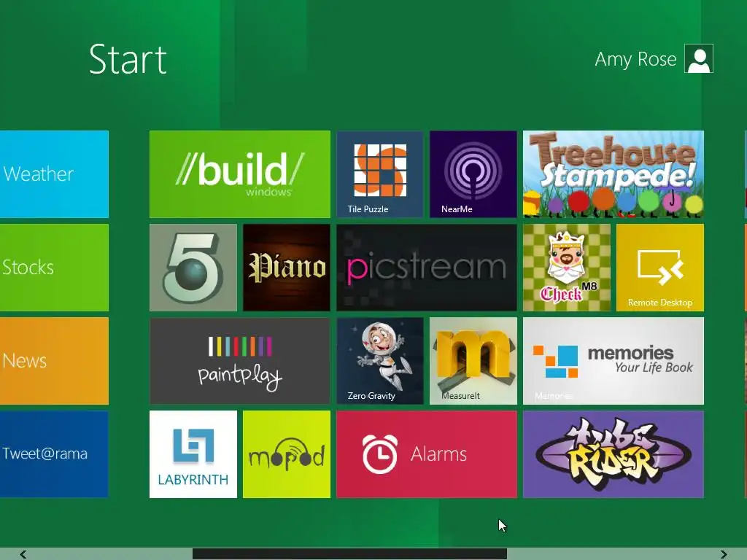
Task: Open the number 5 ball tile
Action: tap(193, 268)
